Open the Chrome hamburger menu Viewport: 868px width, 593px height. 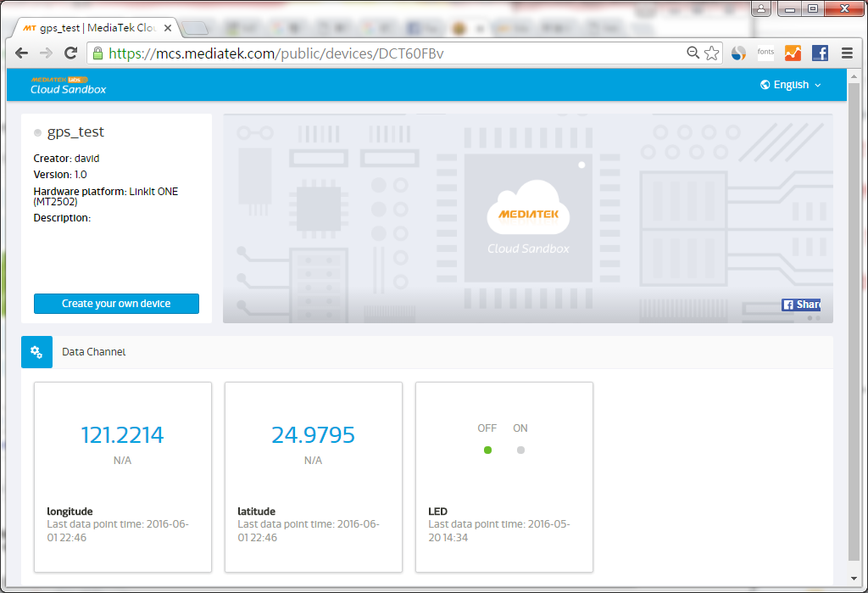point(847,53)
